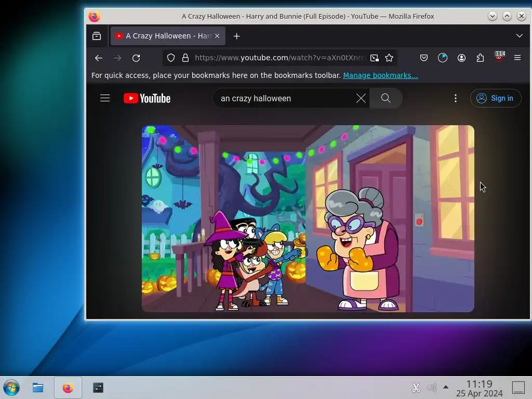Open the Firefox application hamburger menu
532x399 pixels.
517,58
